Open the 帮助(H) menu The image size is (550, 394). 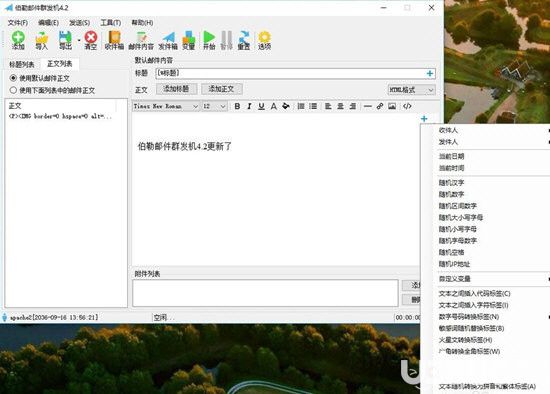[x=142, y=23]
